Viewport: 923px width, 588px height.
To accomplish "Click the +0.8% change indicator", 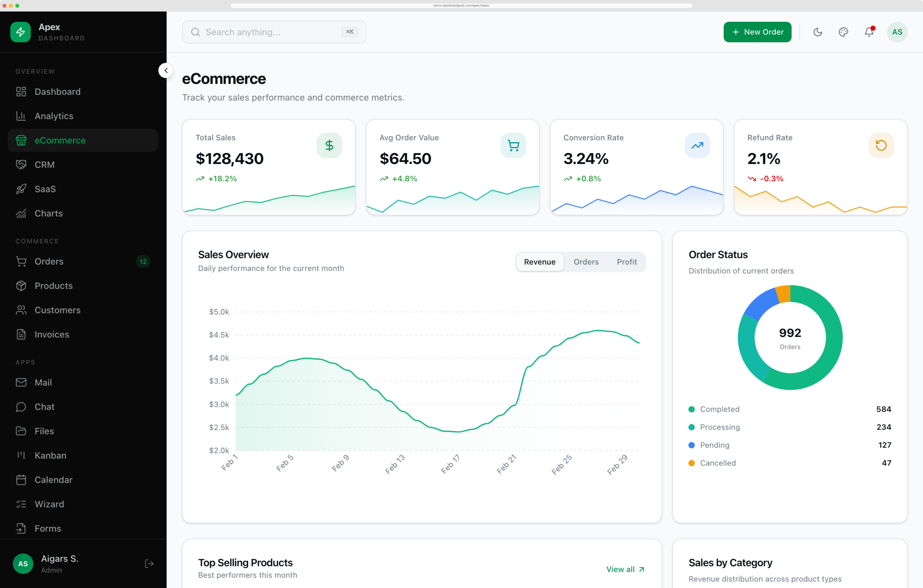I will (582, 178).
